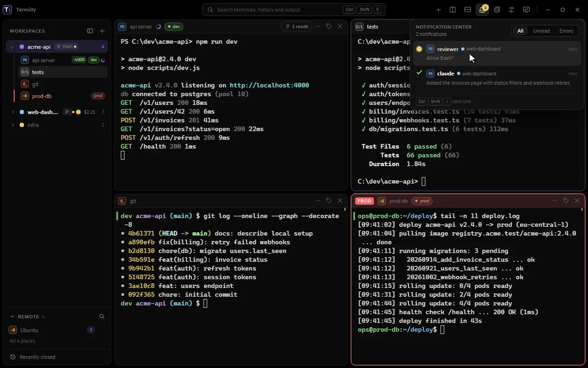Split pane horizontally using top toolbar icon
Image resolution: width=588 pixels, height=368 pixels.
click(x=467, y=10)
